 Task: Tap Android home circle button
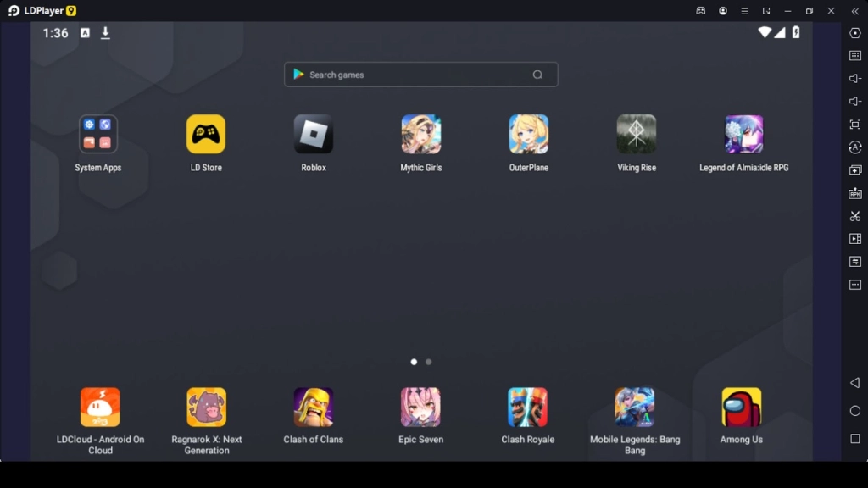point(854,411)
